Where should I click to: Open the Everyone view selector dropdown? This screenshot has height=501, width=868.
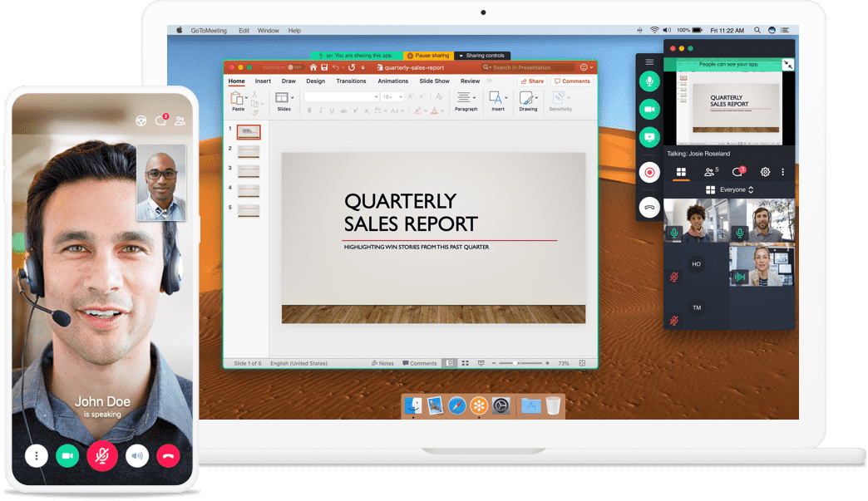tap(730, 190)
